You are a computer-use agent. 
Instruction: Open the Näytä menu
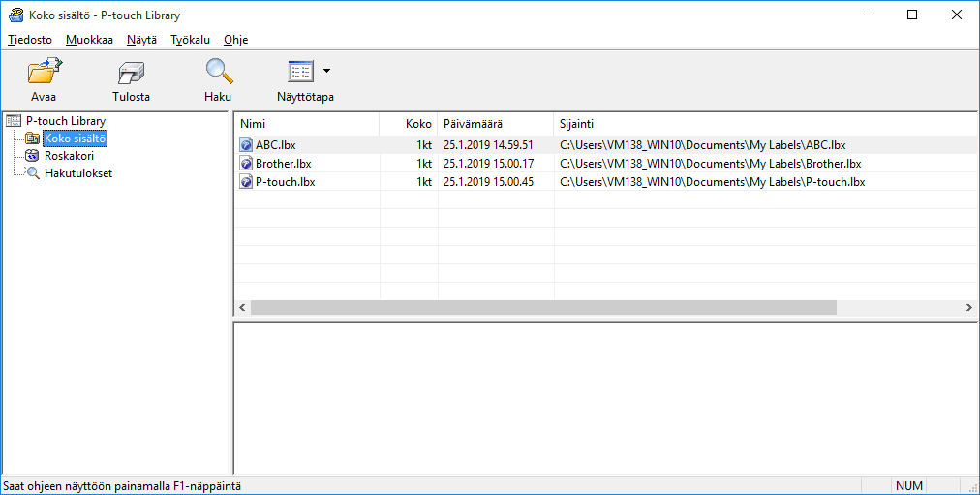[142, 40]
